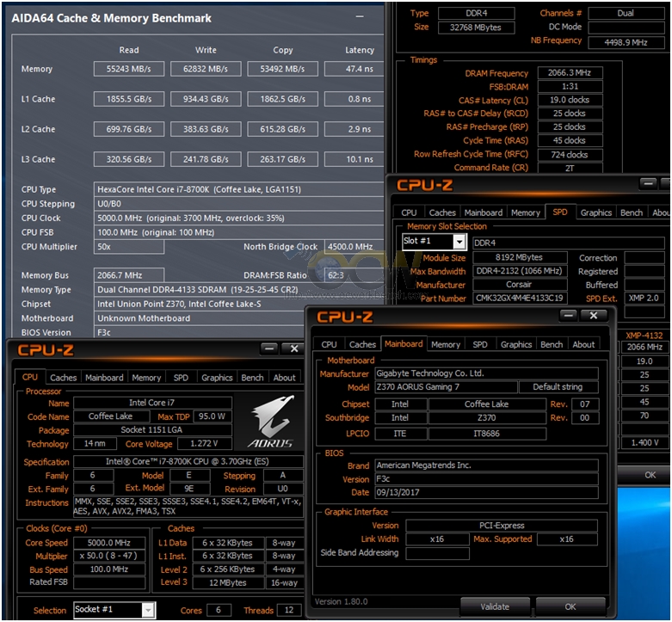The image size is (672, 622).
Task: Minimize the AIDA64 Cache & Memory Benchmark window
Action: (x=360, y=16)
